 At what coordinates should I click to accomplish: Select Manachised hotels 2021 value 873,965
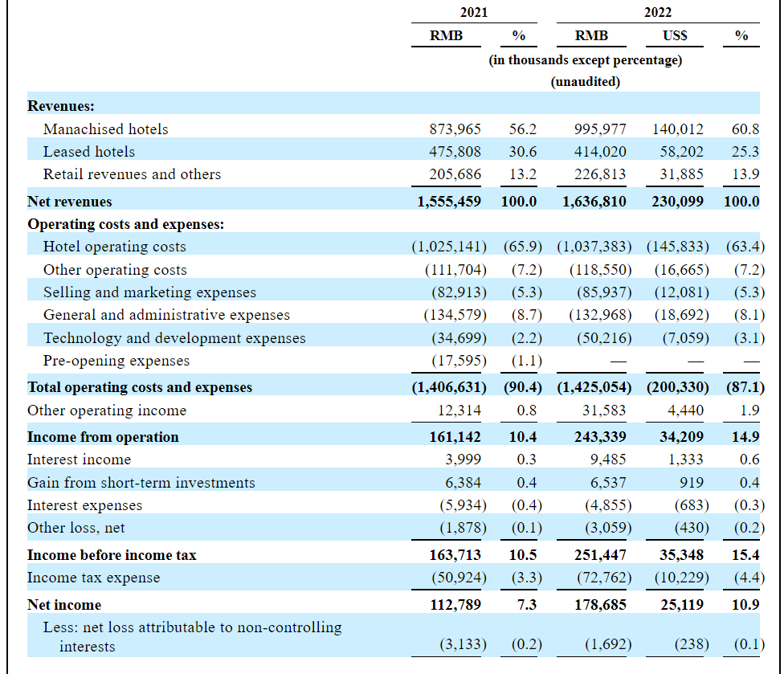click(455, 129)
